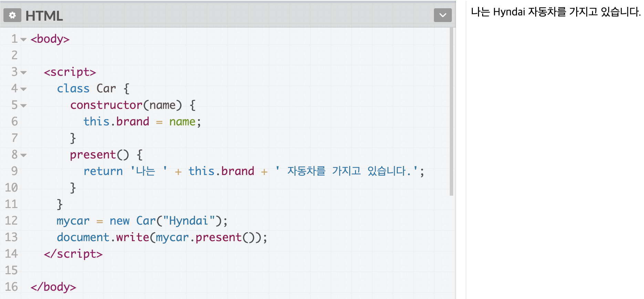Click 'this.brand = name;' statement
This screenshot has height=299, width=644.
click(x=142, y=122)
